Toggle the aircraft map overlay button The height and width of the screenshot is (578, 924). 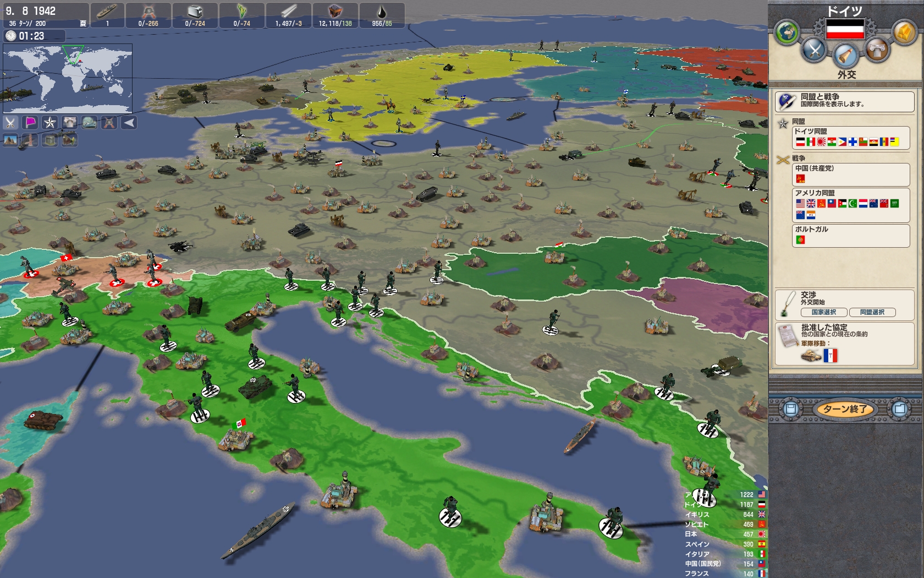[x=70, y=141]
